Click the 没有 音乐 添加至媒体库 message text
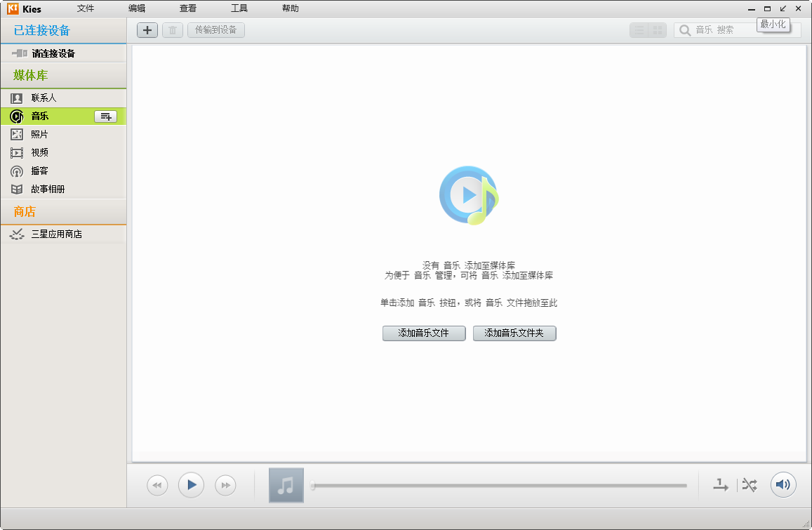Screen dimensions: 812x530 [469, 265]
